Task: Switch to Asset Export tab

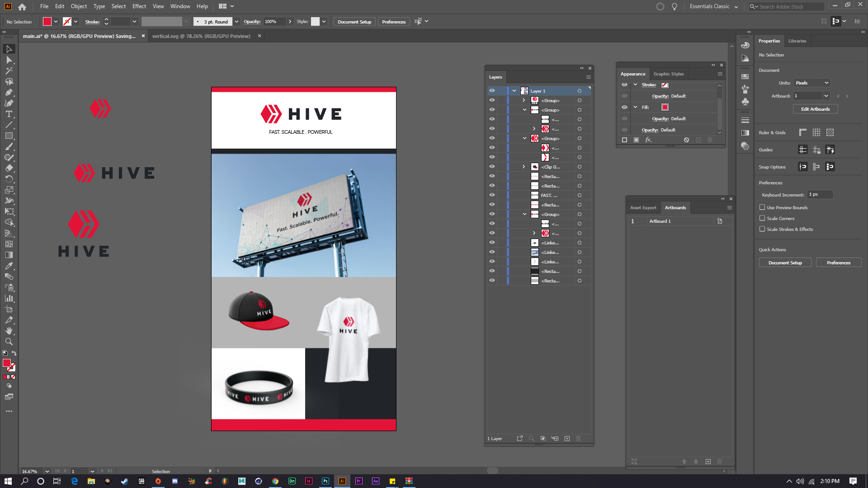Action: point(643,208)
